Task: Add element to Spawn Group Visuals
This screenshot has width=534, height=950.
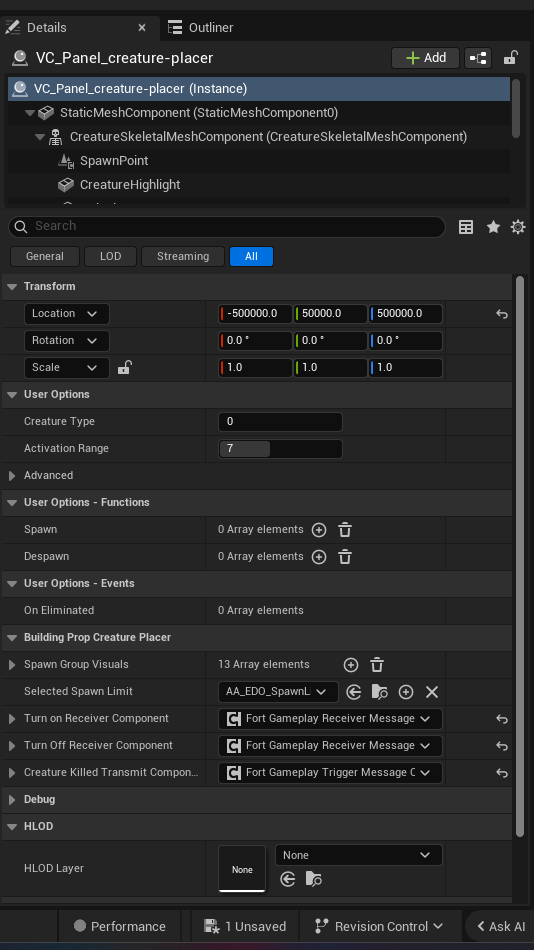Action: coord(351,665)
